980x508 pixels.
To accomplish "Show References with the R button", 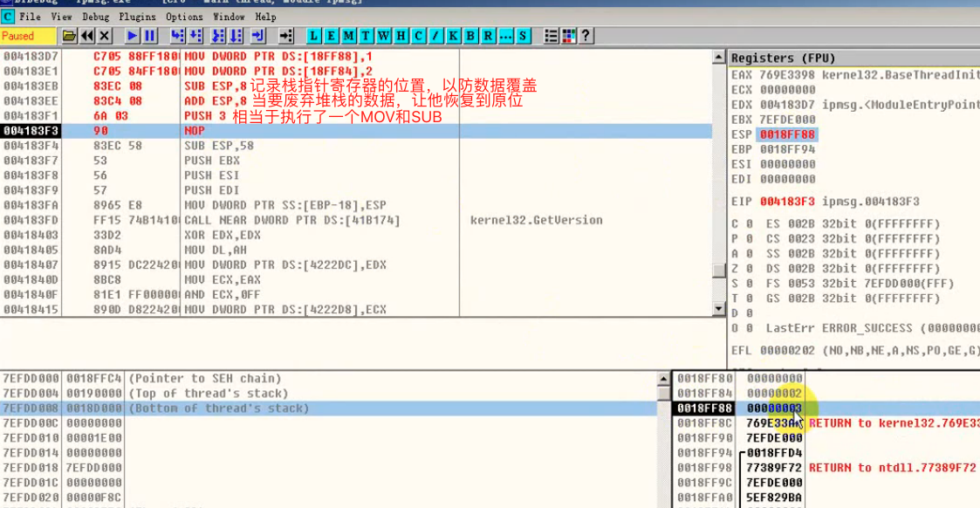I will coord(488,36).
